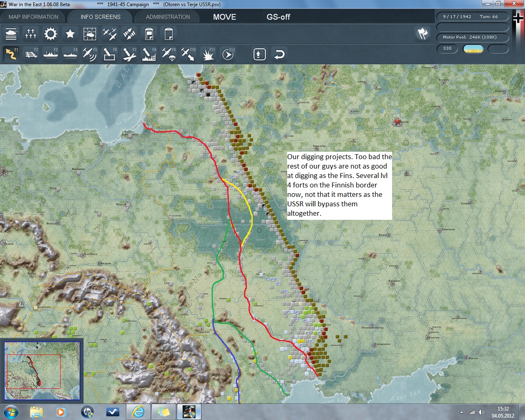Click the Motor Pool 246K readout
The height and width of the screenshot is (420, 525).
pyautogui.click(x=472, y=37)
